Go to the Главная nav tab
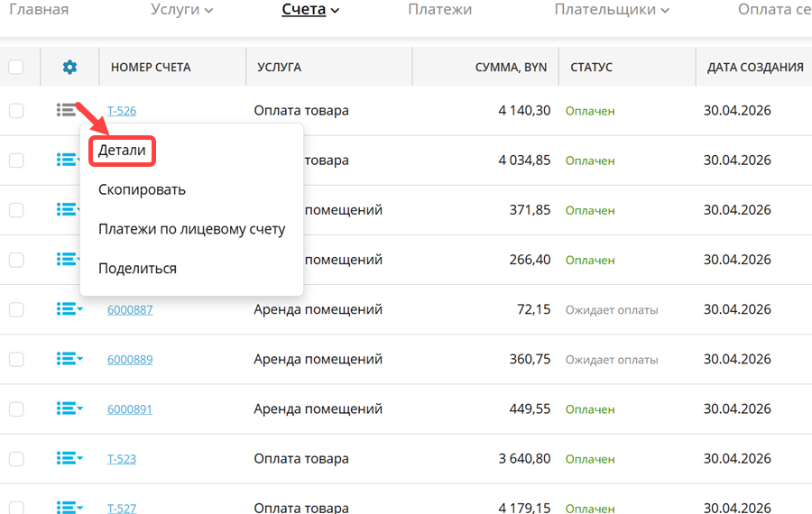This screenshot has height=514, width=812. click(39, 9)
